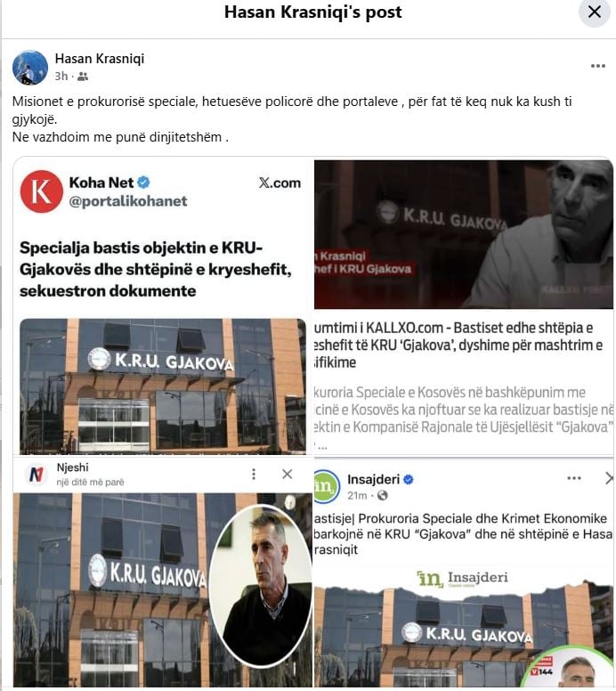Viewport: 616px width, 691px height.
Task: Open the KALLXO video still image
Action: (x=464, y=234)
